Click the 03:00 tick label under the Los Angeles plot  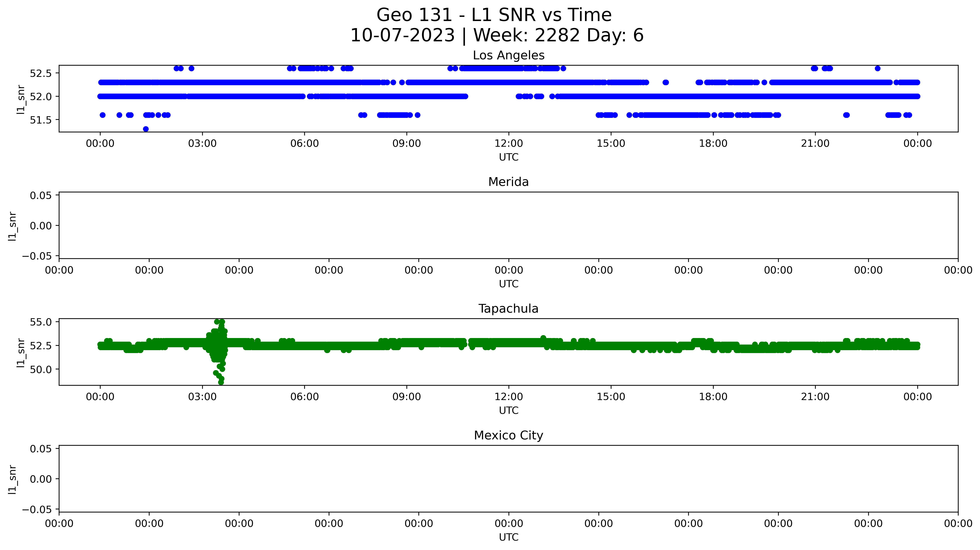(x=202, y=143)
